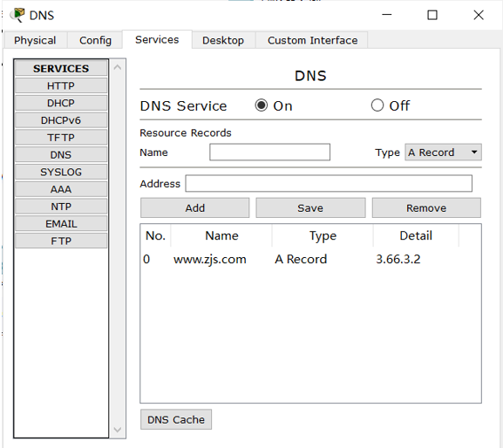Turn the DNS Service On
Image resolution: width=503 pixels, height=448 pixels.
pos(262,105)
